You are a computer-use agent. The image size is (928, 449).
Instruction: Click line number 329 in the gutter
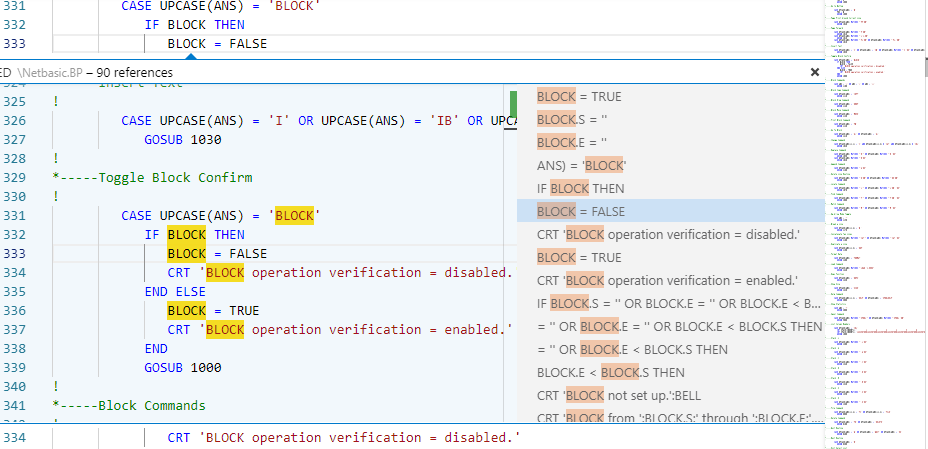click(15, 177)
